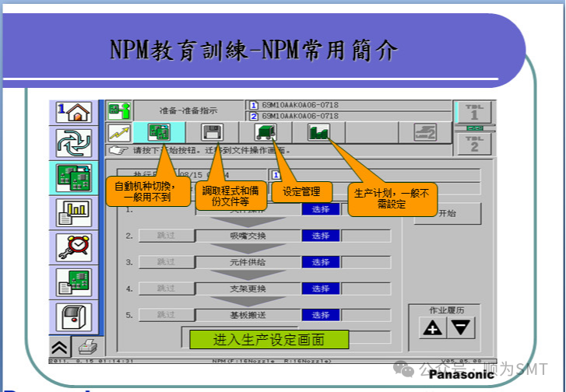This screenshot has width=566, height=392.
Task: Toggle the 跳过 skip button for 基板搬送
Action: (166, 315)
